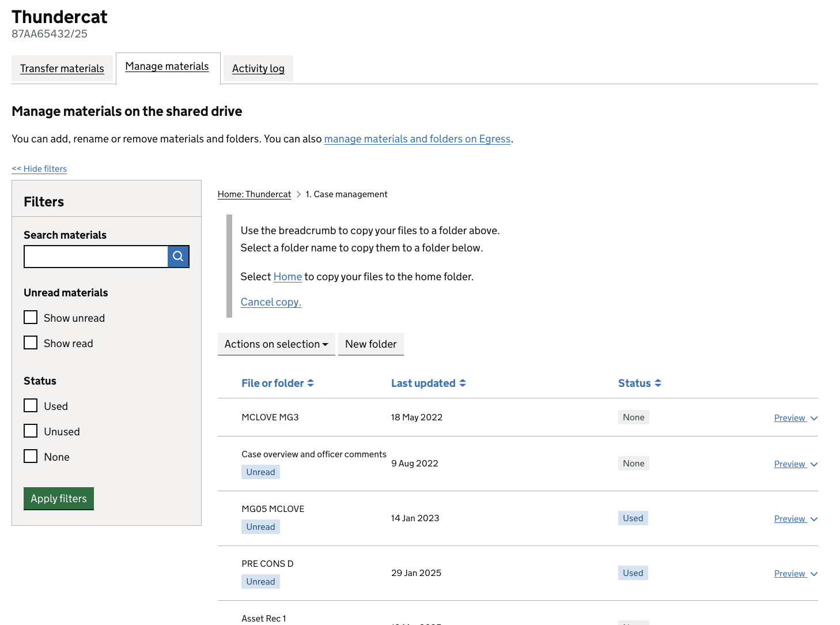Sort by File or folder column arrows
This screenshot has height=625, width=840.
[311, 383]
